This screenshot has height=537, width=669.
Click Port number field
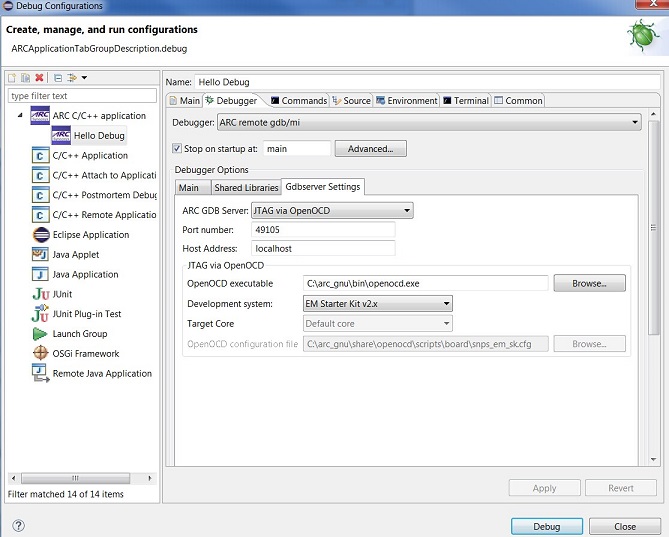323,229
